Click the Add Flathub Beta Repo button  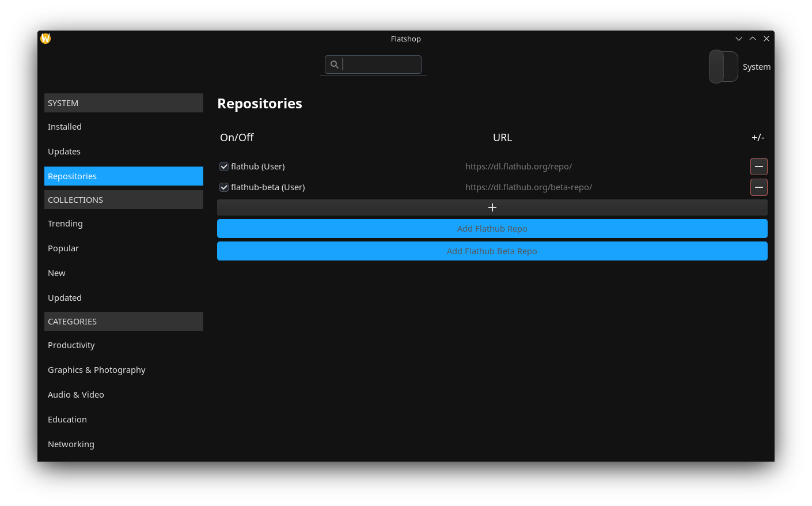click(492, 251)
